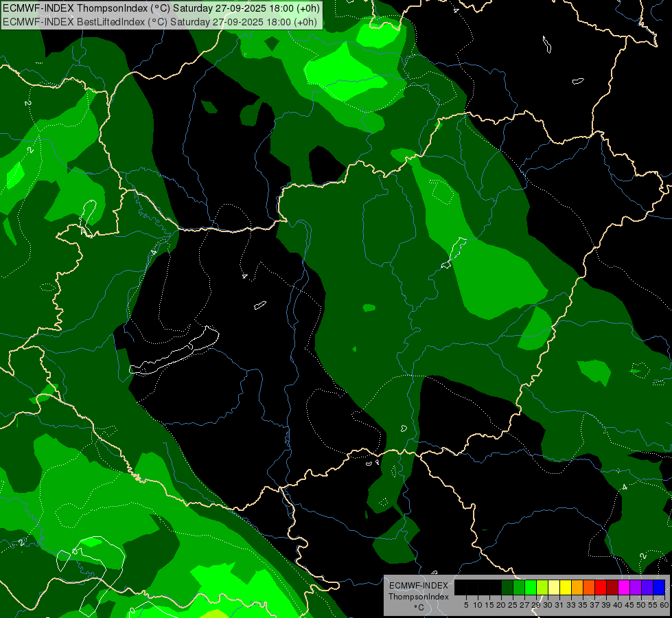Select the bright red 37–39 legend swatch

pyautogui.click(x=601, y=587)
